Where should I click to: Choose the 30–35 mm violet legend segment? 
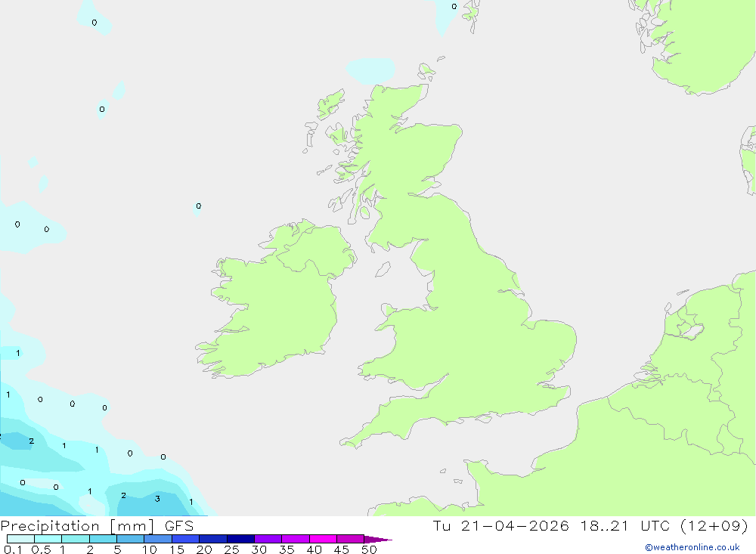(268, 539)
